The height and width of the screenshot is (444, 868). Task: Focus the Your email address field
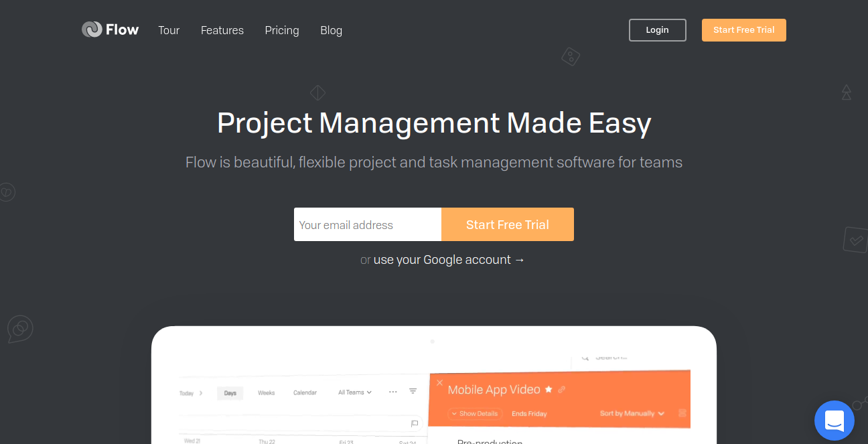coord(368,224)
